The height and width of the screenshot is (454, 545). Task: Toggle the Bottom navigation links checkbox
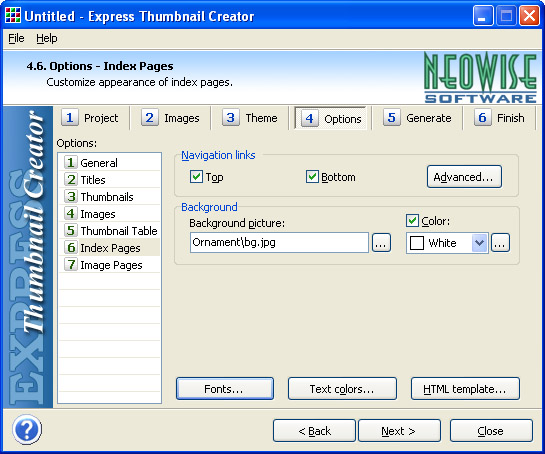[312, 177]
